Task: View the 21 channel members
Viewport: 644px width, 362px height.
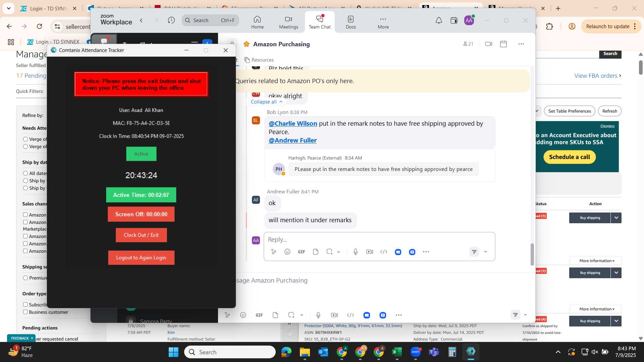Action: coord(468,44)
